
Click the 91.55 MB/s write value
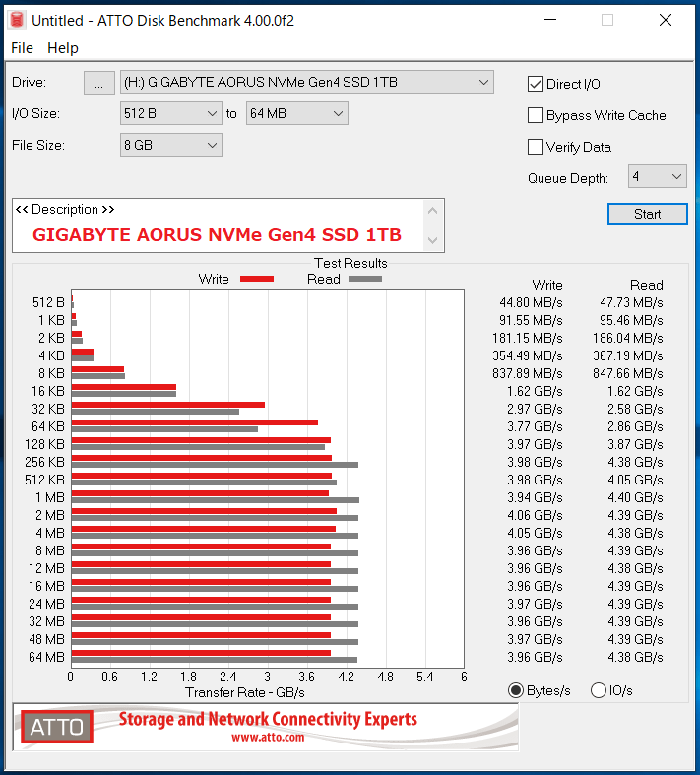click(x=531, y=320)
